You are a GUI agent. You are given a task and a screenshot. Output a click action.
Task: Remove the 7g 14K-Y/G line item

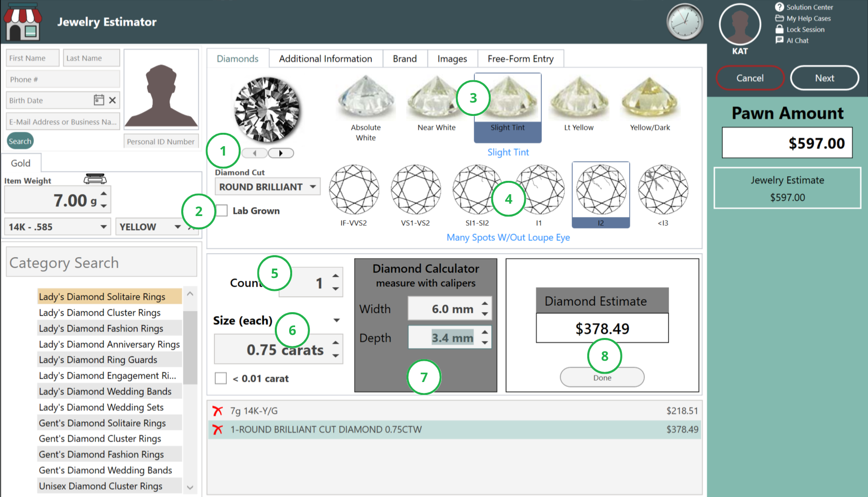click(217, 411)
